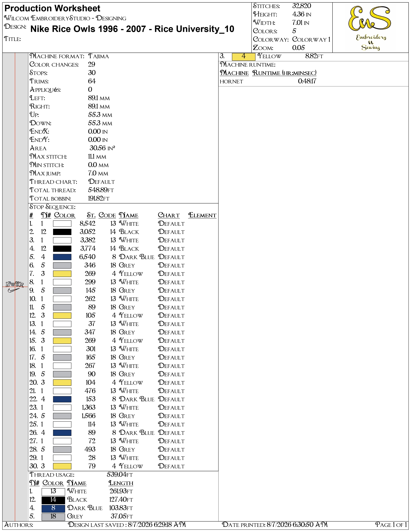
Task: Click the "Element" column header
Action: coord(202,215)
